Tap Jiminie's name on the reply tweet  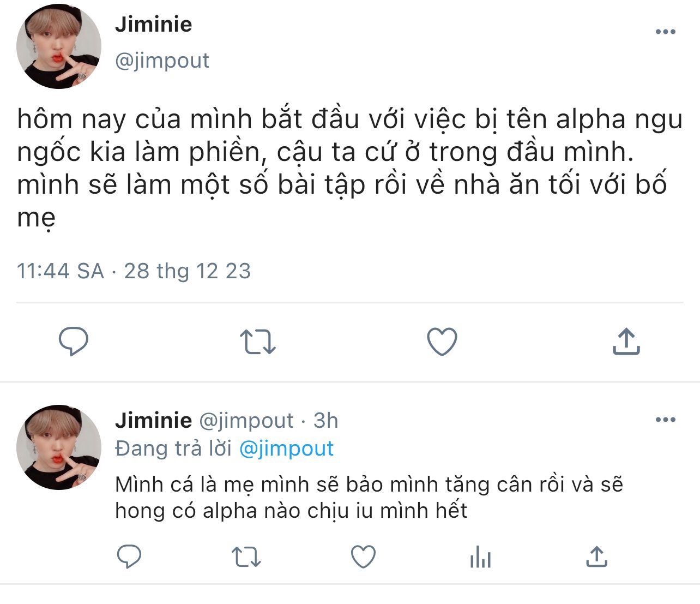coord(154,421)
